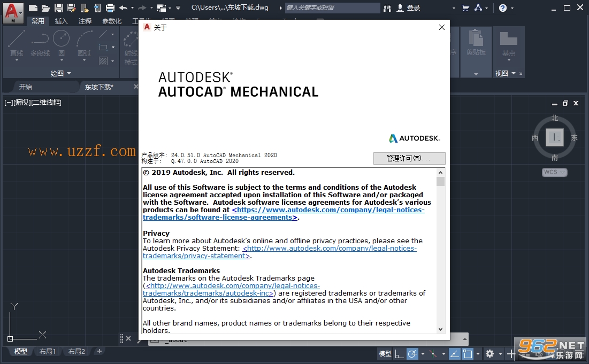The height and width of the screenshot is (364, 589).
Task: Click the Hatch tool icon in ribbon
Action: pos(103,61)
